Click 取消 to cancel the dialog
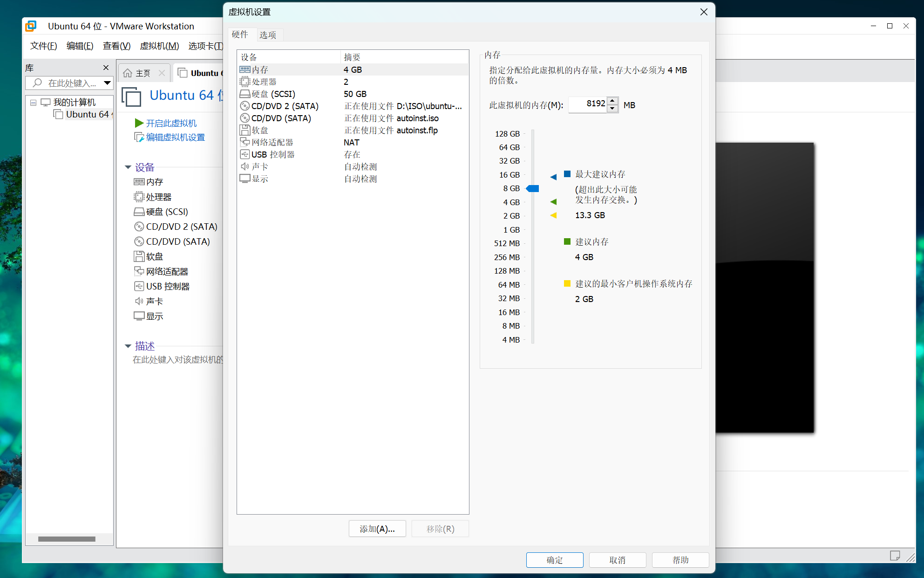This screenshot has height=578, width=924. point(618,560)
